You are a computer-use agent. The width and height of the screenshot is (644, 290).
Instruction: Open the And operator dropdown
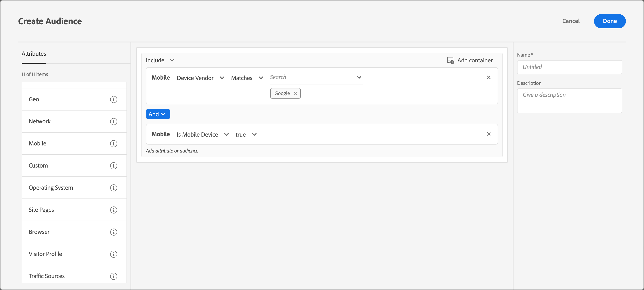158,114
